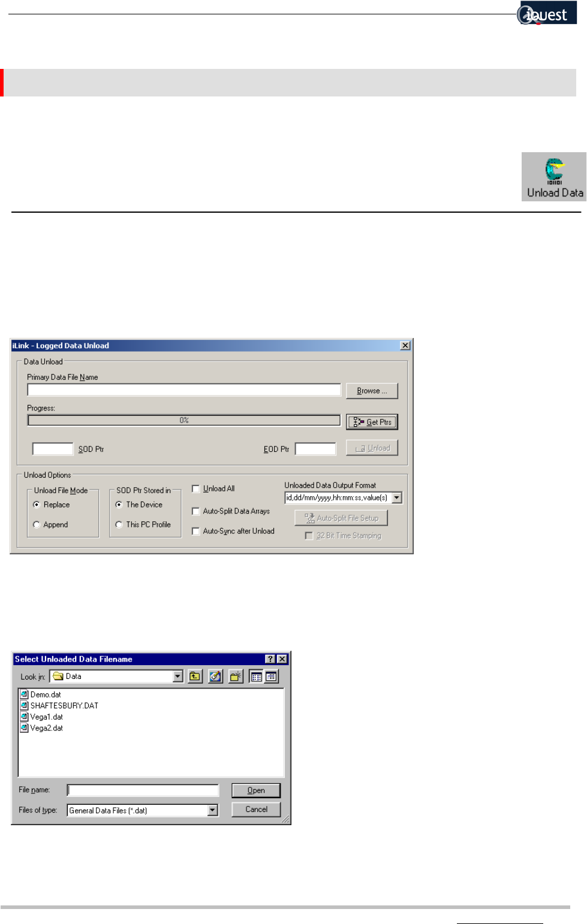
Task: Switch file dialog to List view
Action: pos(257,677)
